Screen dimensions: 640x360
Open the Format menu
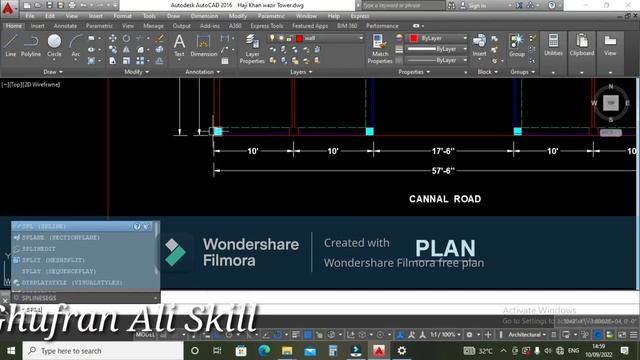click(x=122, y=16)
